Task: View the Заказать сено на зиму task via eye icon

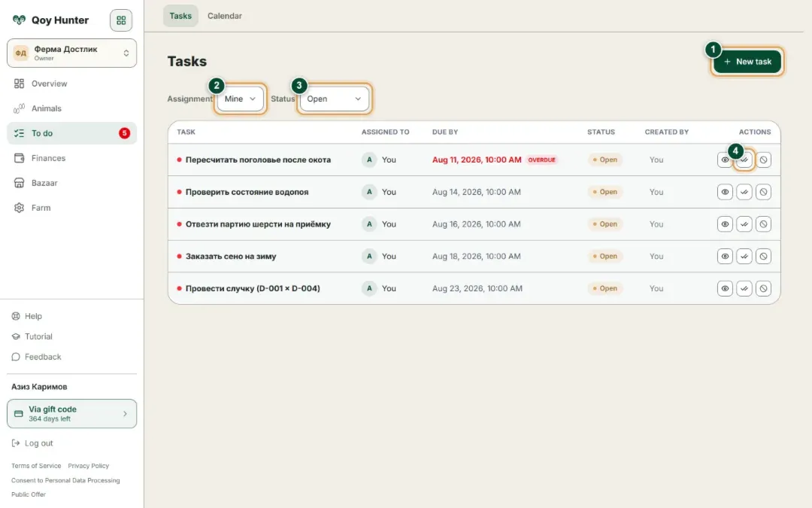Action: click(x=725, y=256)
